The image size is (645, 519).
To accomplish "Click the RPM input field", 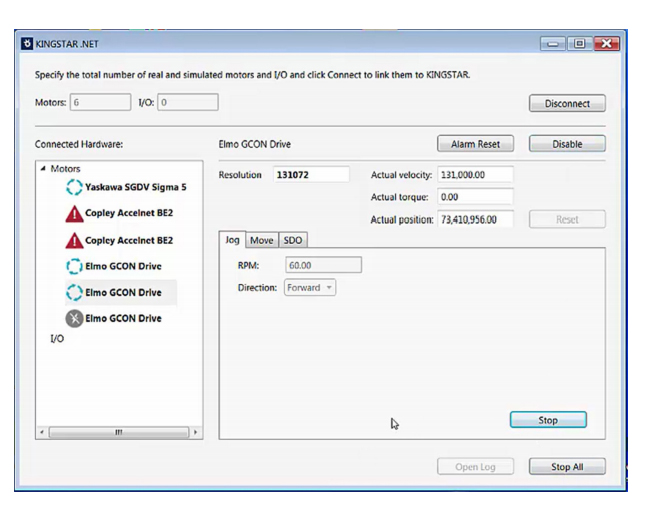I will point(323,265).
